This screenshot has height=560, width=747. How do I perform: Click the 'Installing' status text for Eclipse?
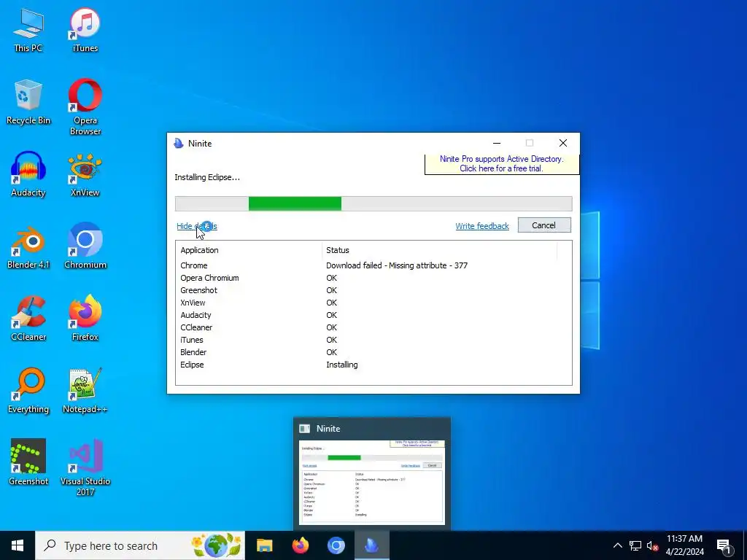(x=342, y=365)
